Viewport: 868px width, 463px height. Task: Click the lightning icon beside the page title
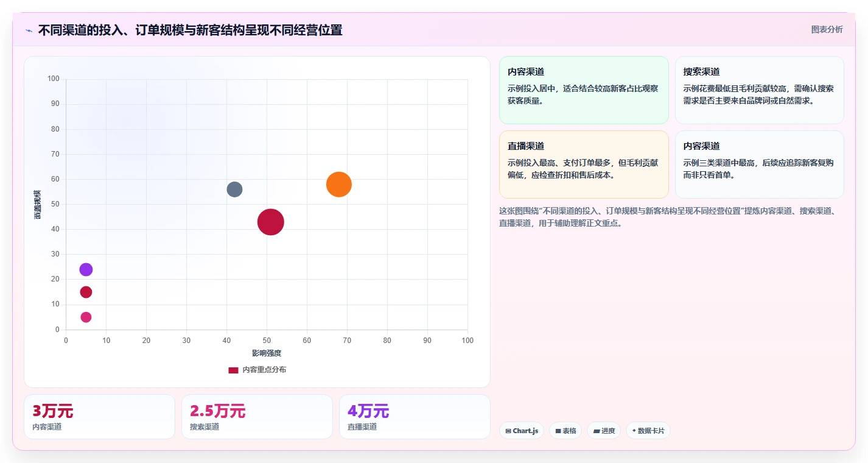[29, 30]
